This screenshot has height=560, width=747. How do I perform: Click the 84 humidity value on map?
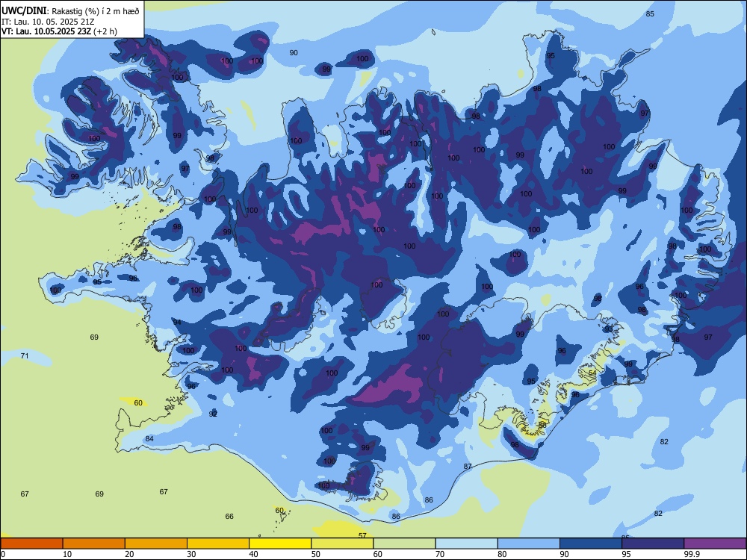coord(149,438)
